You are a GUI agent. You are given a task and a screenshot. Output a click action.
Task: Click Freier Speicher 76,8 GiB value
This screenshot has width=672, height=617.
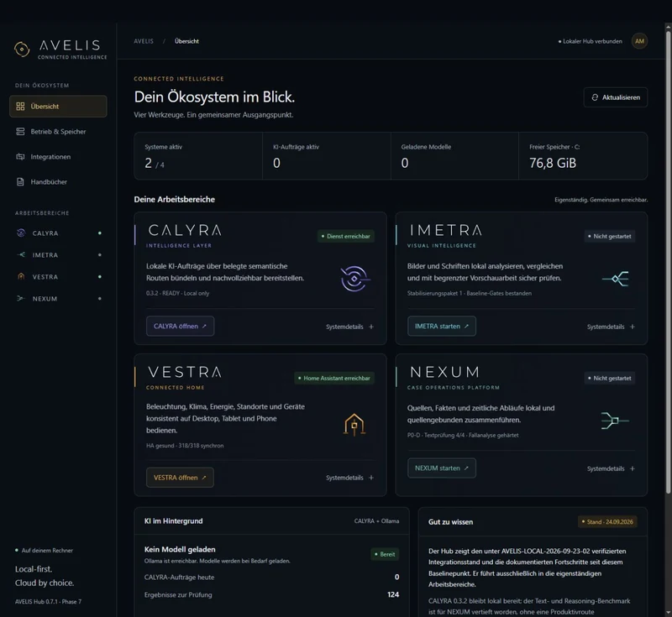click(x=553, y=163)
